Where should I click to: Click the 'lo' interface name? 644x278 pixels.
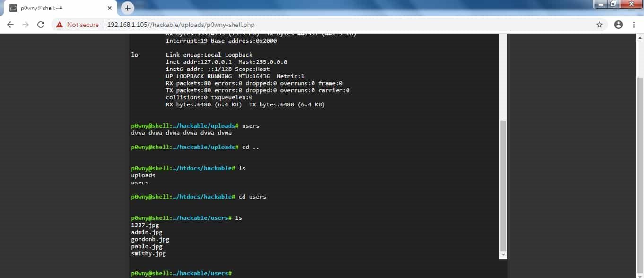pos(134,55)
